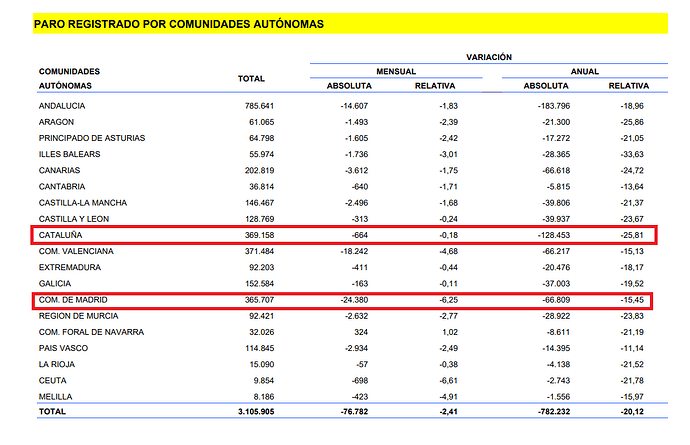The image size is (690, 445).
Task: Click the yellow title banner heading
Action: pos(180,24)
